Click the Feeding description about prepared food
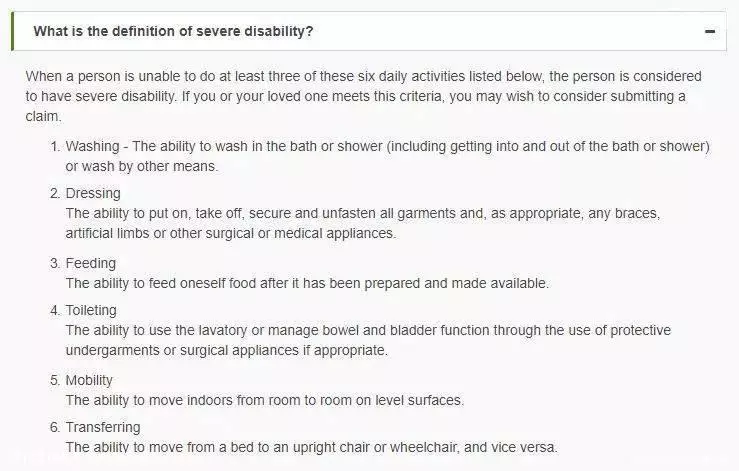 point(307,283)
